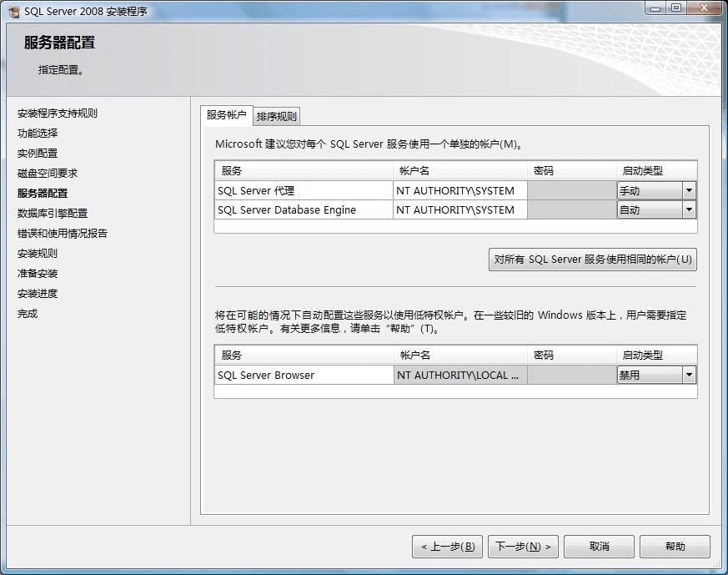Cancel setup with 取消 button
The image size is (728, 575).
[x=599, y=546]
